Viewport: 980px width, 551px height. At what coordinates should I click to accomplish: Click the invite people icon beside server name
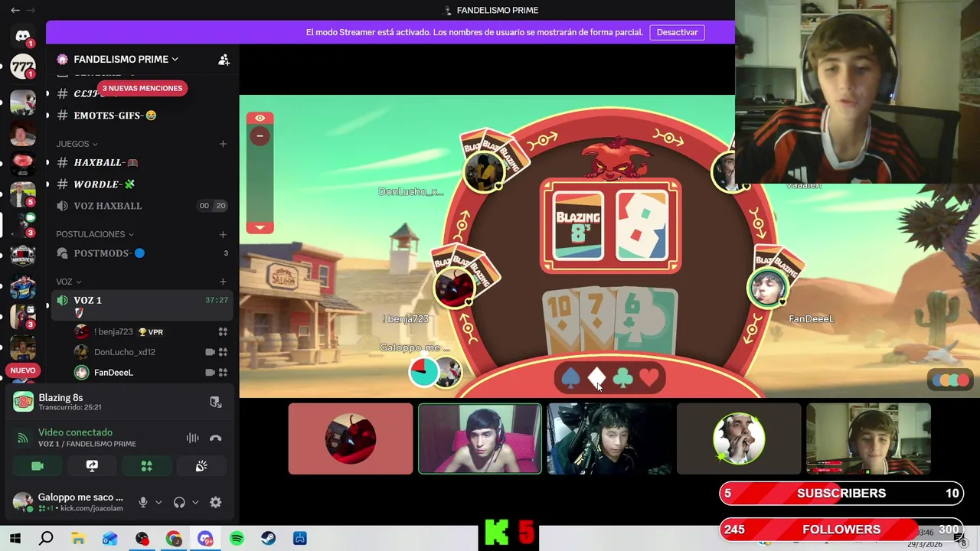224,60
